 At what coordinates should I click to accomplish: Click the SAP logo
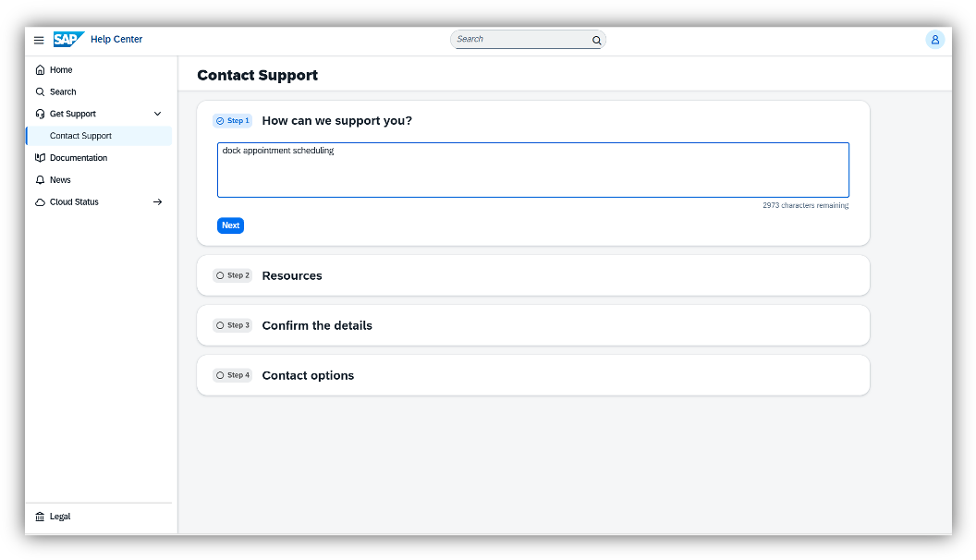tap(68, 40)
